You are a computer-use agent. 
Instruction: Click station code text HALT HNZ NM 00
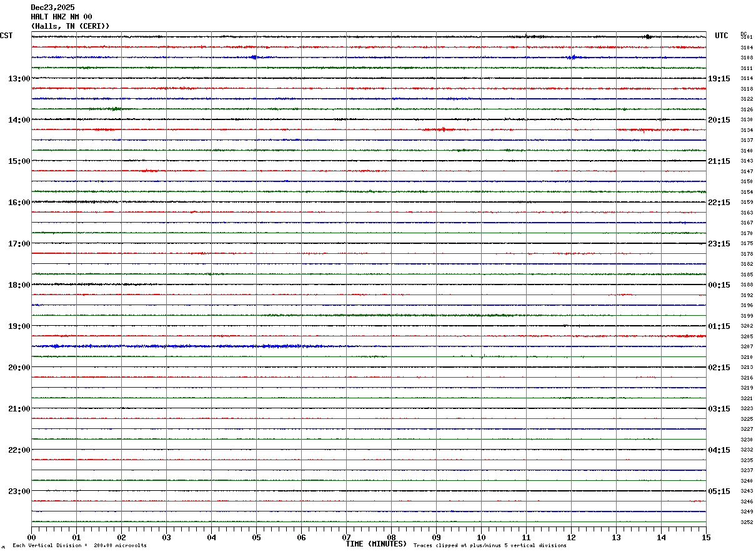pos(61,17)
